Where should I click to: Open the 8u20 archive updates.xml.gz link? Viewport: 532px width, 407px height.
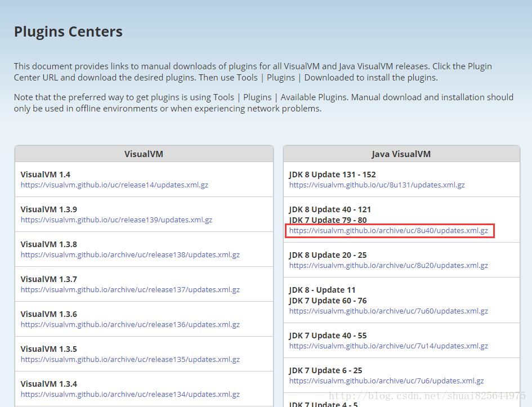tap(388, 266)
